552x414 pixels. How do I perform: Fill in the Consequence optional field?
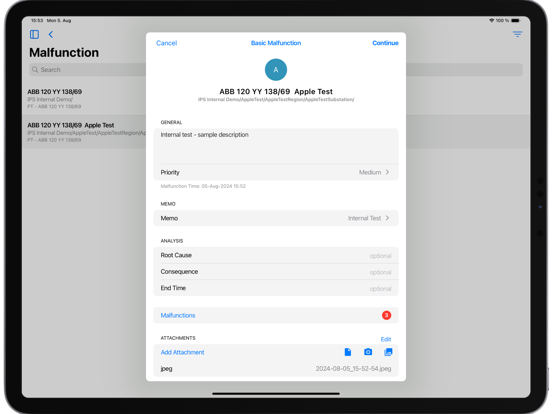point(276,272)
